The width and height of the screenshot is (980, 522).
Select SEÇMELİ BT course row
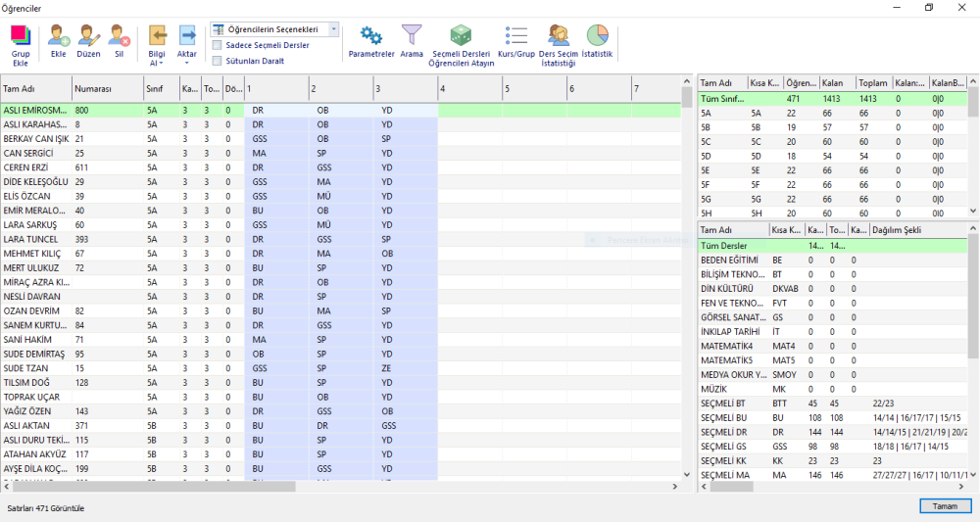[x=723, y=403]
